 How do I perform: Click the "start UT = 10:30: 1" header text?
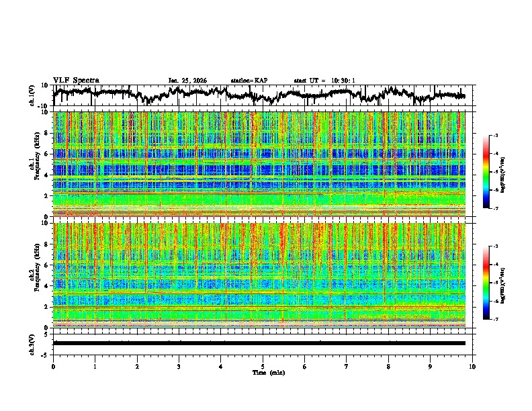[x=324, y=81]
